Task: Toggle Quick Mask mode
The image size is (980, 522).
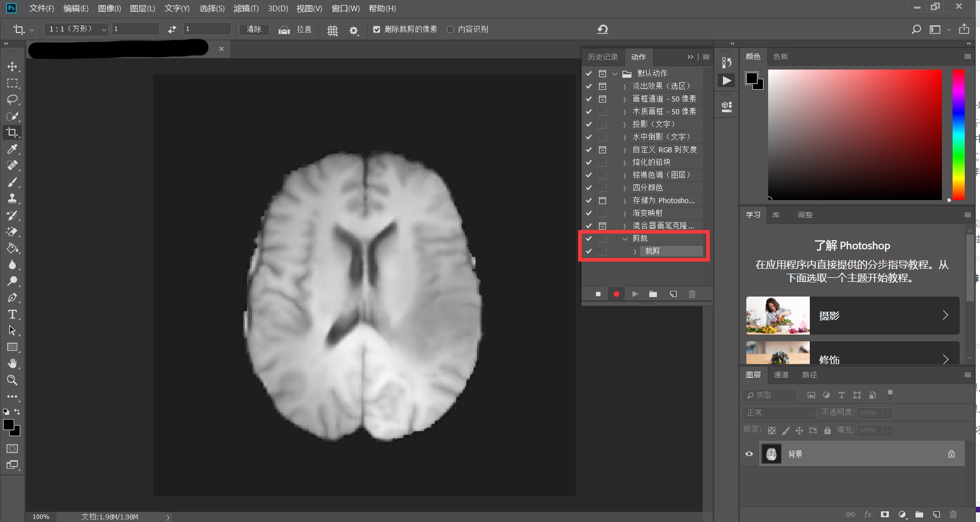Action: (x=12, y=448)
